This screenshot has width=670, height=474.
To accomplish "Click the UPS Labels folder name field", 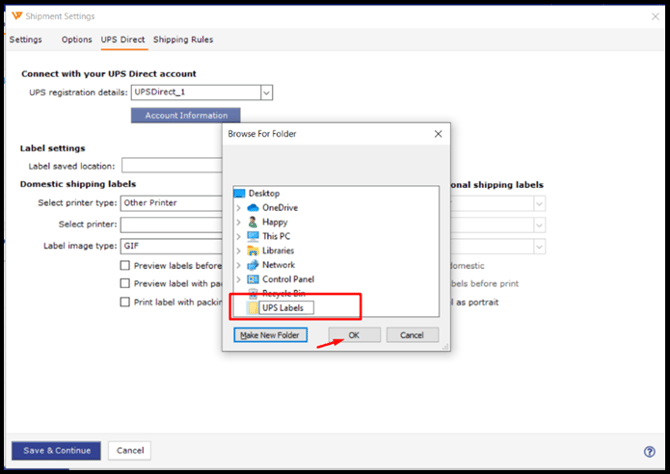I will click(286, 308).
